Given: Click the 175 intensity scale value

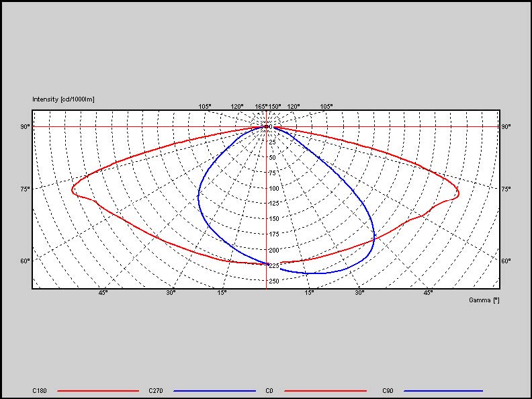Looking at the screenshot, I should pos(273,234).
